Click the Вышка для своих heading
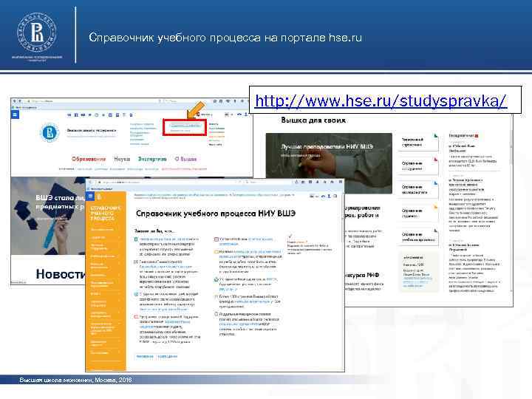The height and width of the screenshot is (399, 532). point(313,120)
